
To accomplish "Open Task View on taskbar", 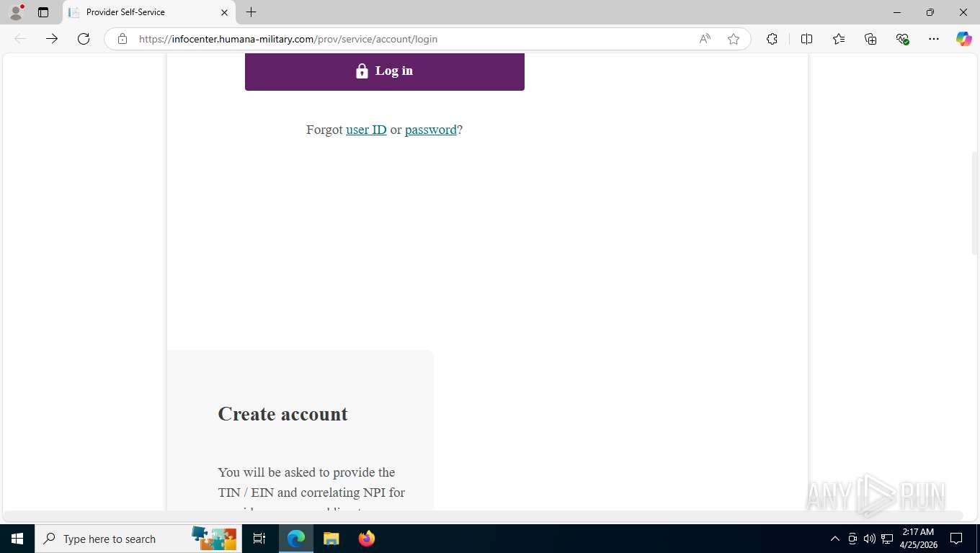I will click(259, 539).
